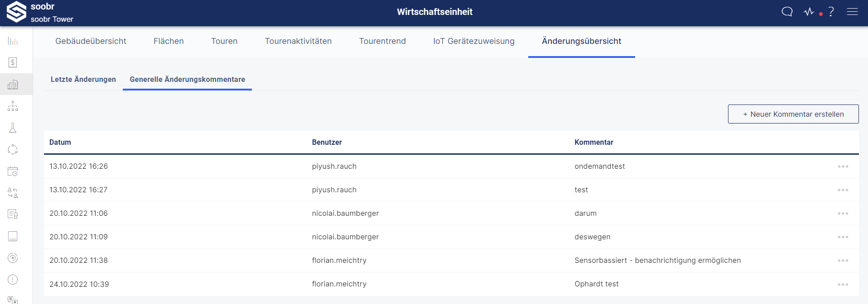Screen dimensions: 868x304
Task: Click the activity pulse icon in header
Action: click(809, 12)
